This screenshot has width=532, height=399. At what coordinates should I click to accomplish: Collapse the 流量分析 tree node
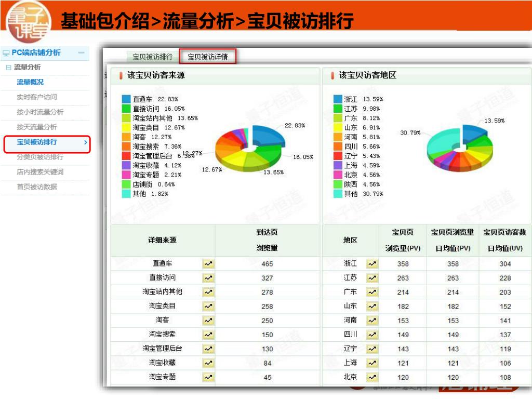click(x=8, y=68)
